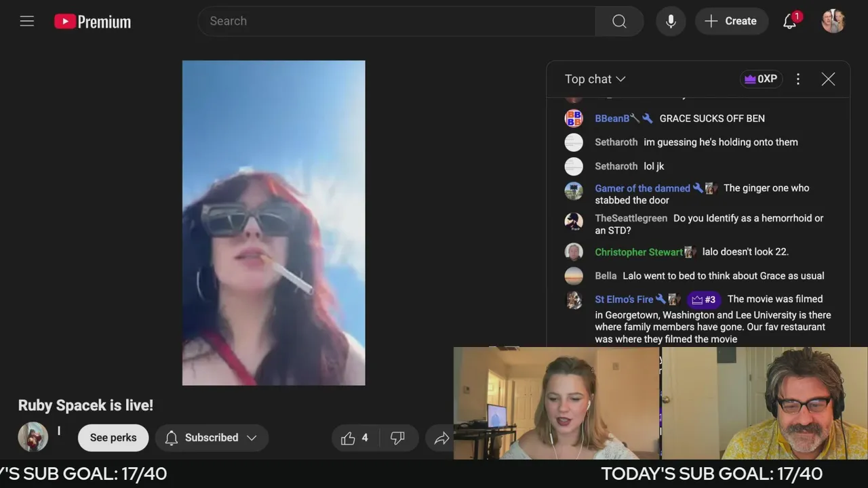Click 'Ruby Spacek is live!' title

85,405
